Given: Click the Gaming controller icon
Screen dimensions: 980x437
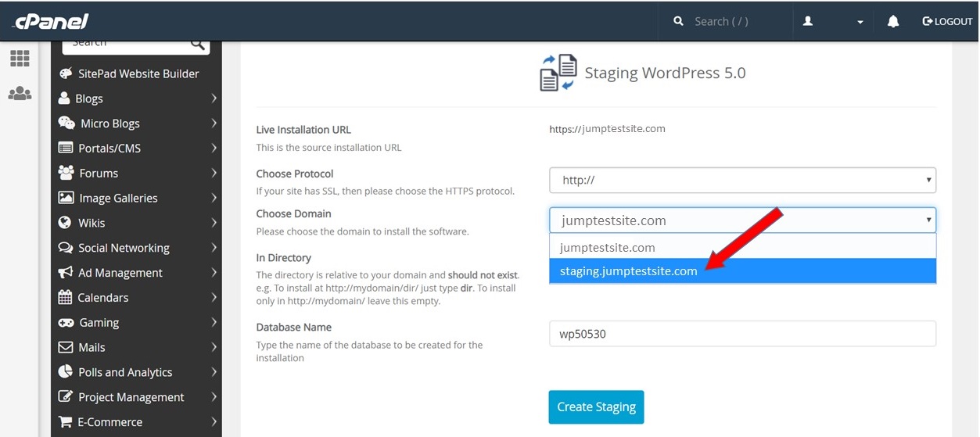Looking at the screenshot, I should [x=66, y=323].
